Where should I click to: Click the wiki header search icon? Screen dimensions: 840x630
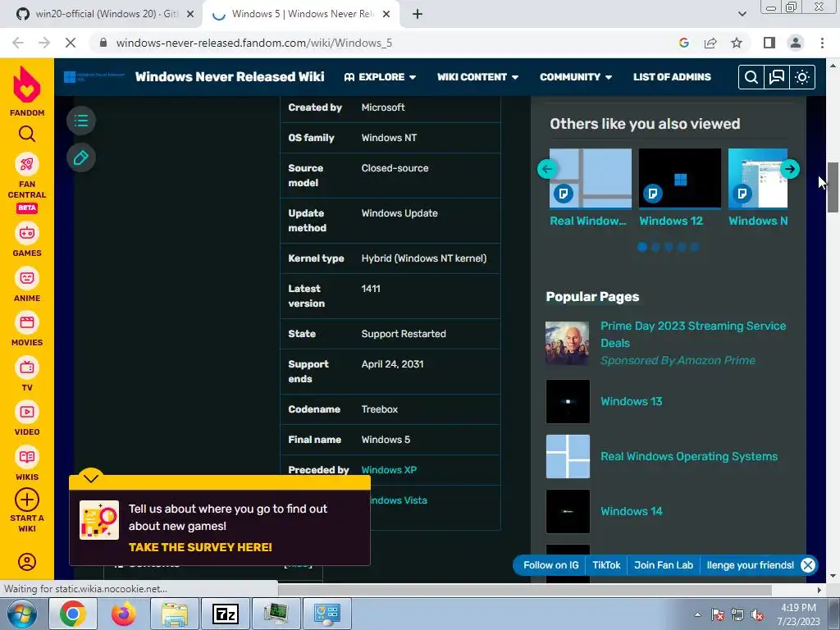(x=751, y=77)
